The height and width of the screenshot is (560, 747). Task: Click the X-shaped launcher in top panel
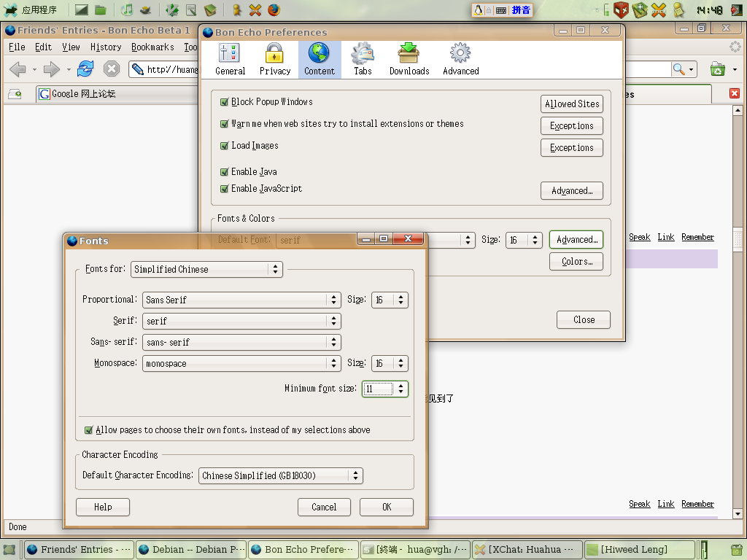point(255,9)
